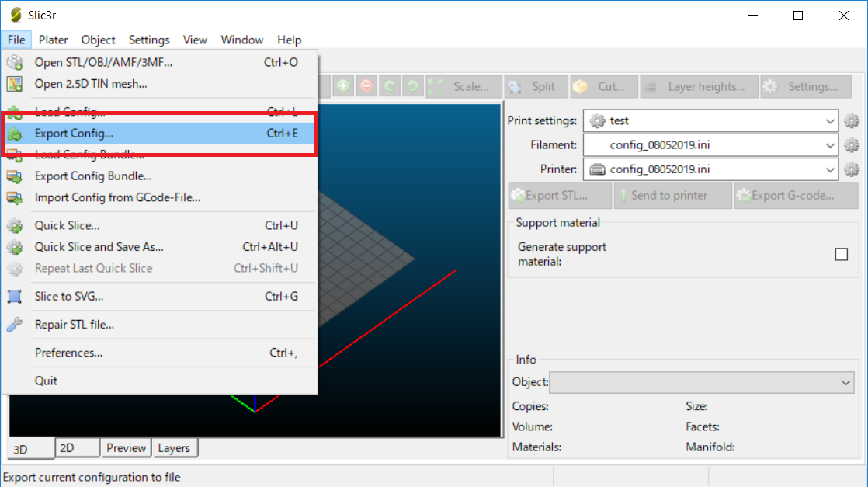Click the Export G-code... button

[796, 196]
